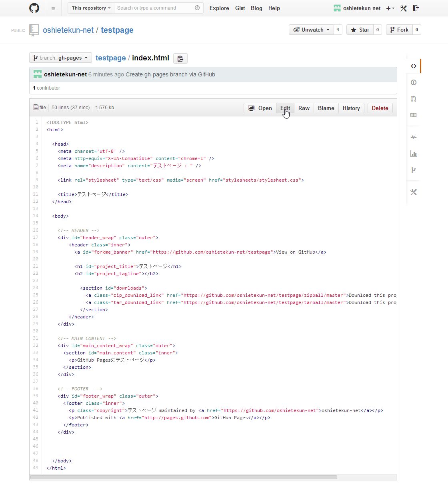Open the oshietekun-net owner link in repo title
This screenshot has width=448, height=492.
[x=68, y=30]
